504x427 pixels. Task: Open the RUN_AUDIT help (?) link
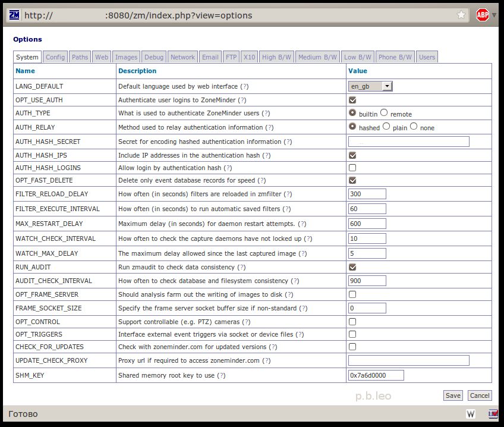pyautogui.click(x=241, y=267)
